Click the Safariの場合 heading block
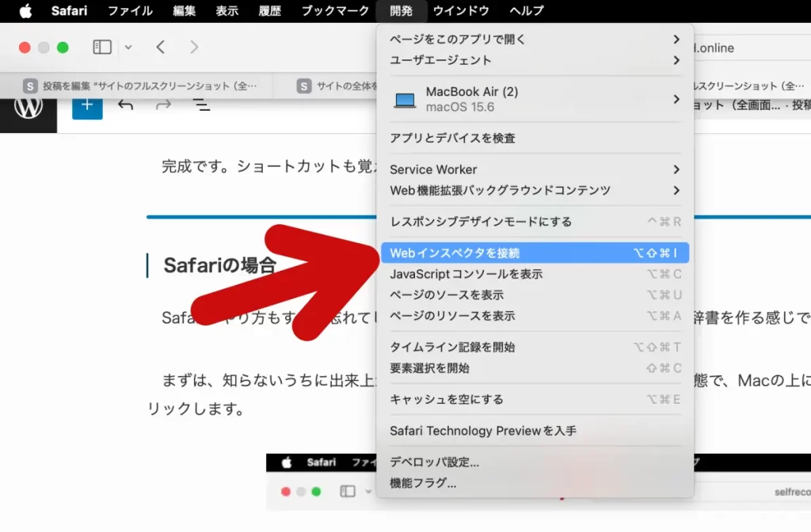The height and width of the screenshot is (532, 811). (219, 265)
